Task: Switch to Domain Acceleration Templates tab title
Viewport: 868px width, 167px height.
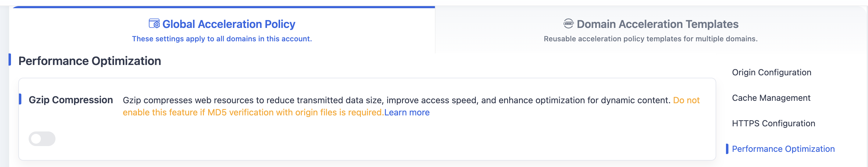Action: (657, 24)
